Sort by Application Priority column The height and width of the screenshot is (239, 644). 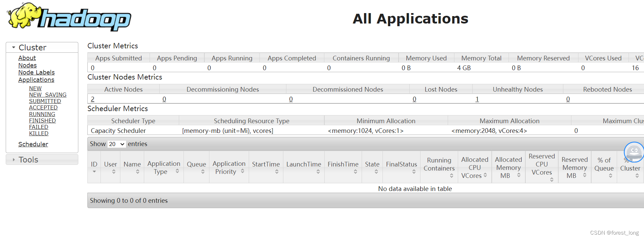coord(229,167)
